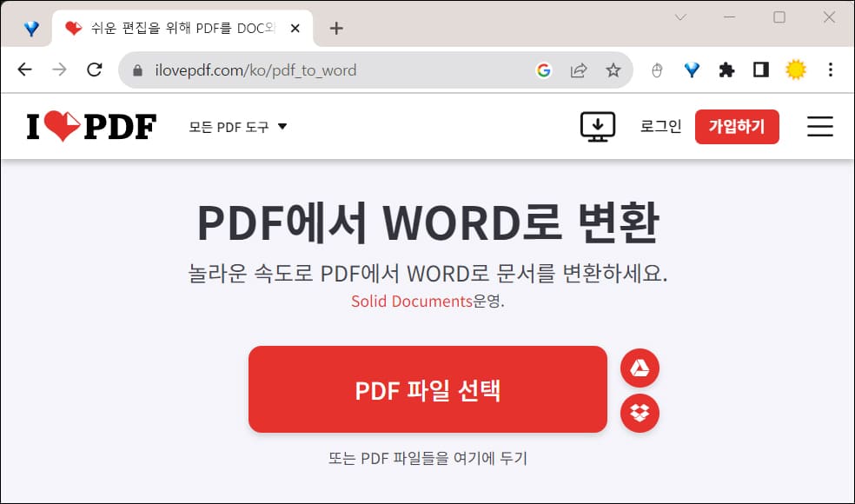Click inside the address bar
This screenshot has width=855, height=504.
[x=261, y=70]
